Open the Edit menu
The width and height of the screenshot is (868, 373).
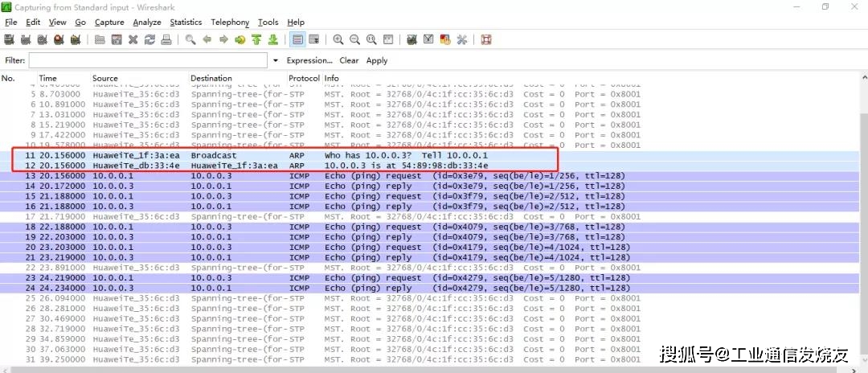point(33,23)
